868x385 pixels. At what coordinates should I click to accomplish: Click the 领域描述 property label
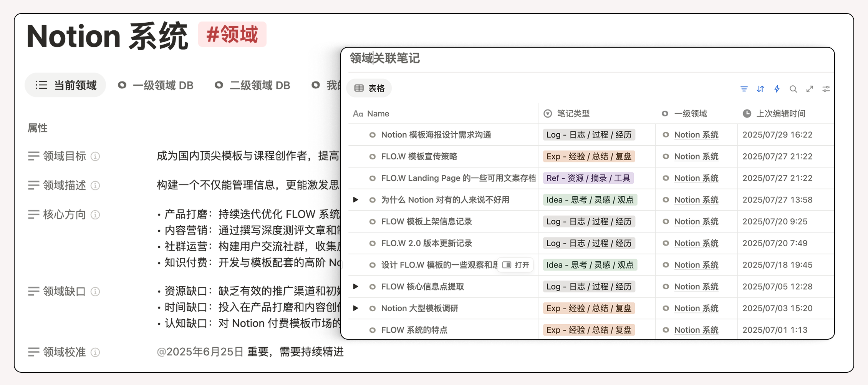click(65, 186)
